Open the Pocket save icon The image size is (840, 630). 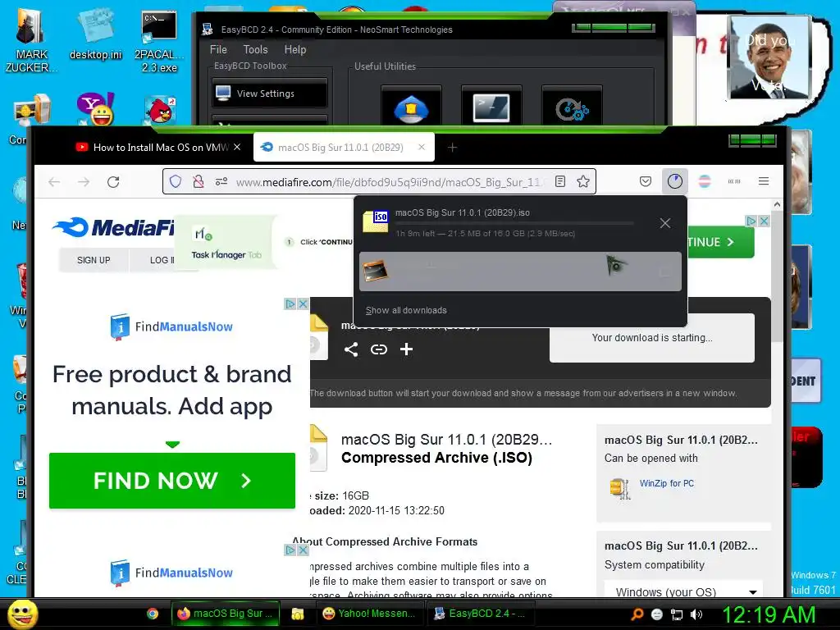point(646,181)
